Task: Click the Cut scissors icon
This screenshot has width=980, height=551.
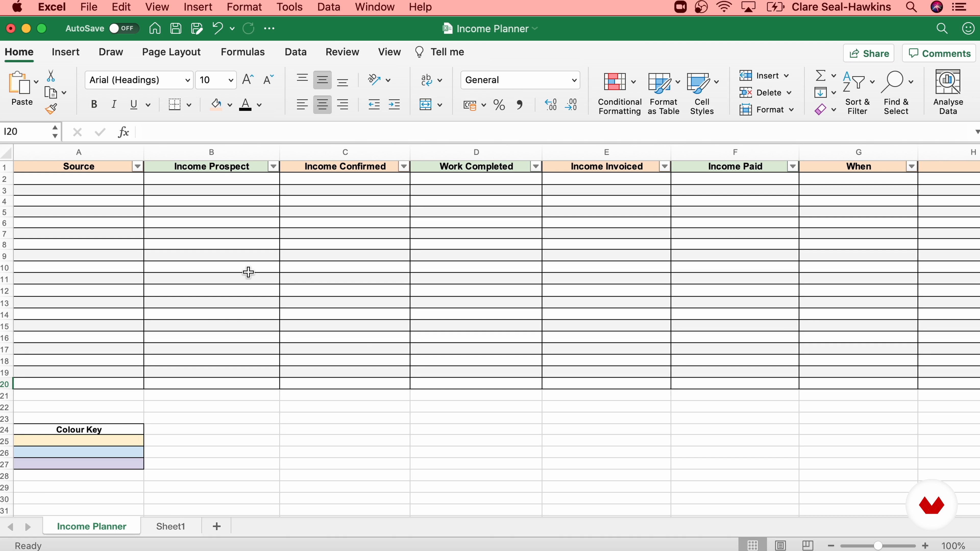Action: click(51, 76)
